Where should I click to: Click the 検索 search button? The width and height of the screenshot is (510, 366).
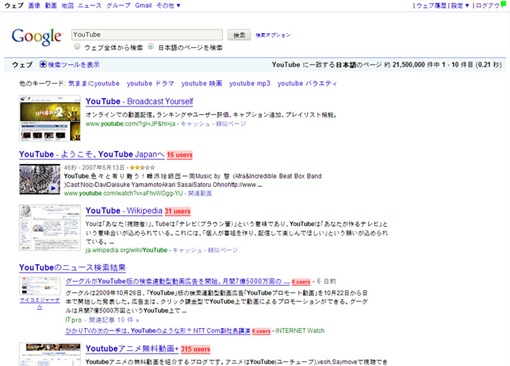point(239,35)
